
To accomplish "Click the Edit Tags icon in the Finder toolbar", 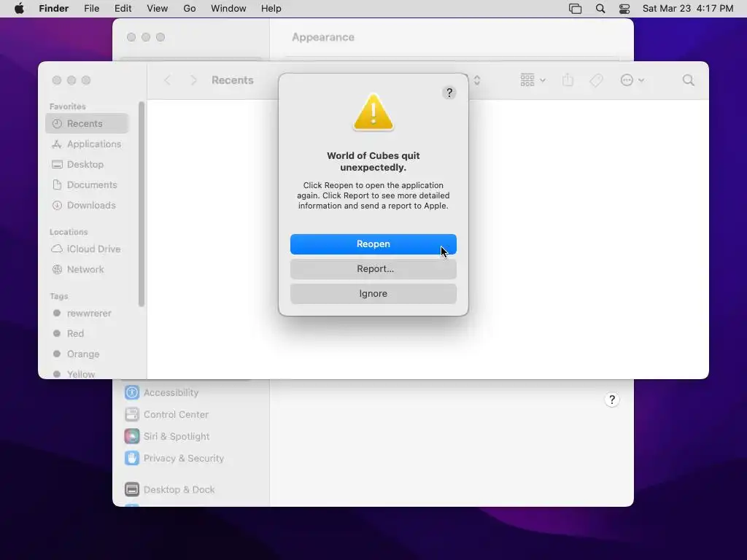I will pos(596,80).
